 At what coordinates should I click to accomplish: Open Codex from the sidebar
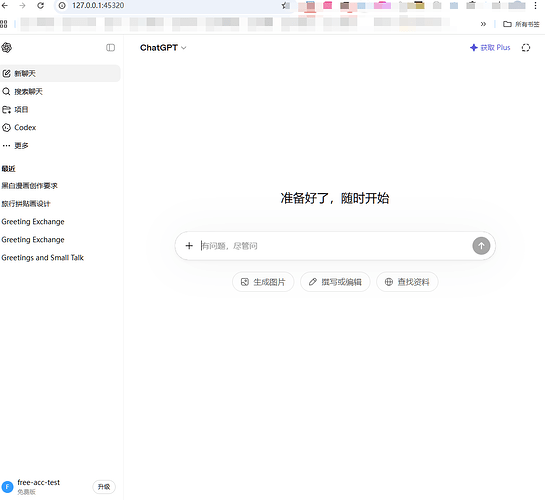pos(60,128)
